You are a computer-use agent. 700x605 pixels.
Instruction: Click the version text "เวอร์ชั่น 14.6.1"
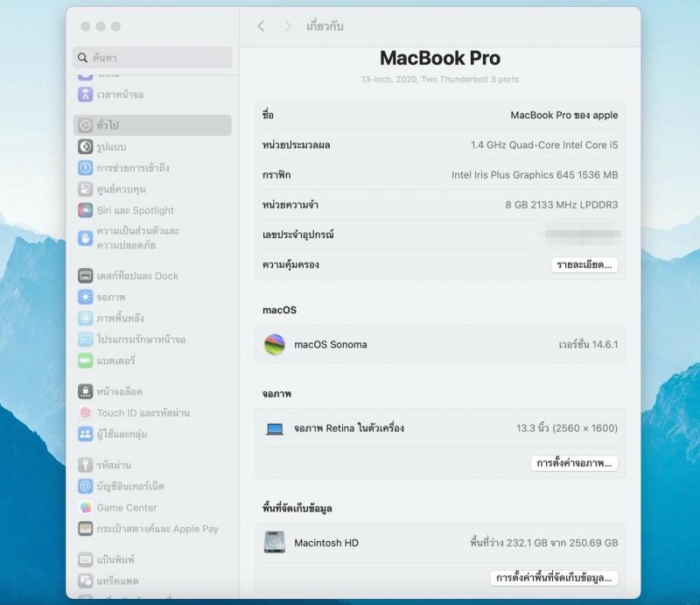tap(588, 344)
